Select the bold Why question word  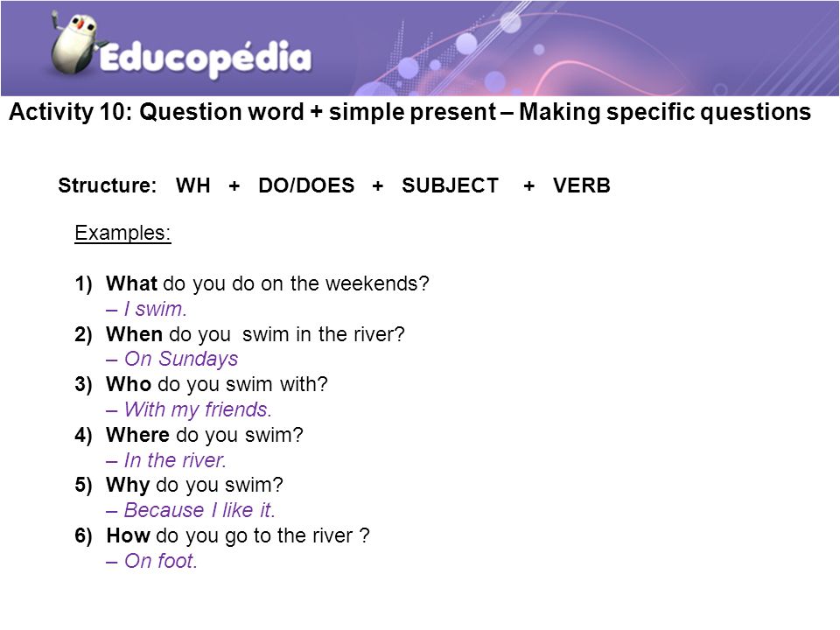point(128,486)
